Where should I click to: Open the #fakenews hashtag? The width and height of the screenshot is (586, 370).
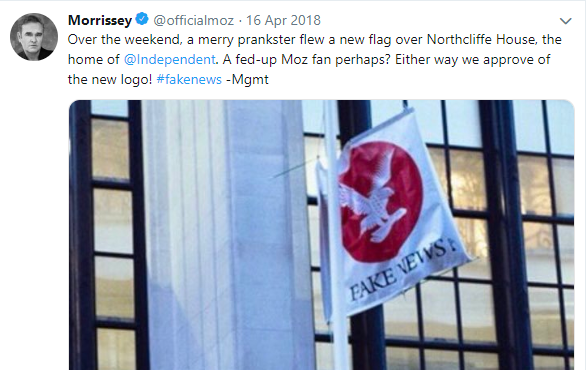click(189, 79)
